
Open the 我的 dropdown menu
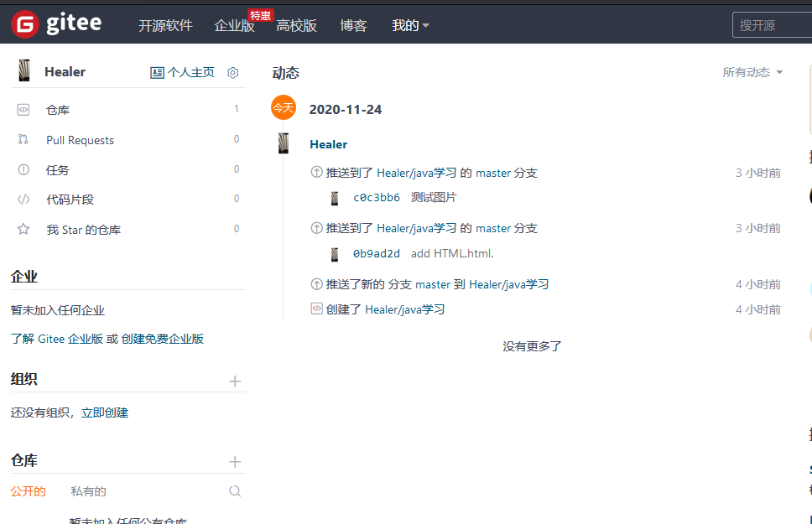(410, 25)
